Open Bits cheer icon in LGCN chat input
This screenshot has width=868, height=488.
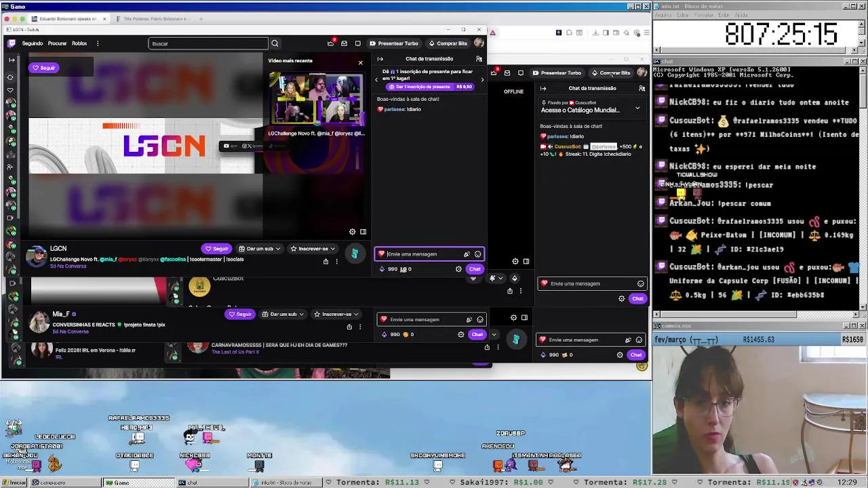pyautogui.click(x=467, y=254)
